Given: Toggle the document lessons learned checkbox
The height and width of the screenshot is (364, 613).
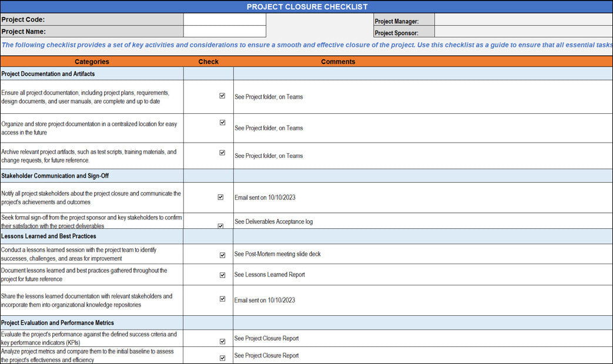Looking at the screenshot, I should (222, 275).
